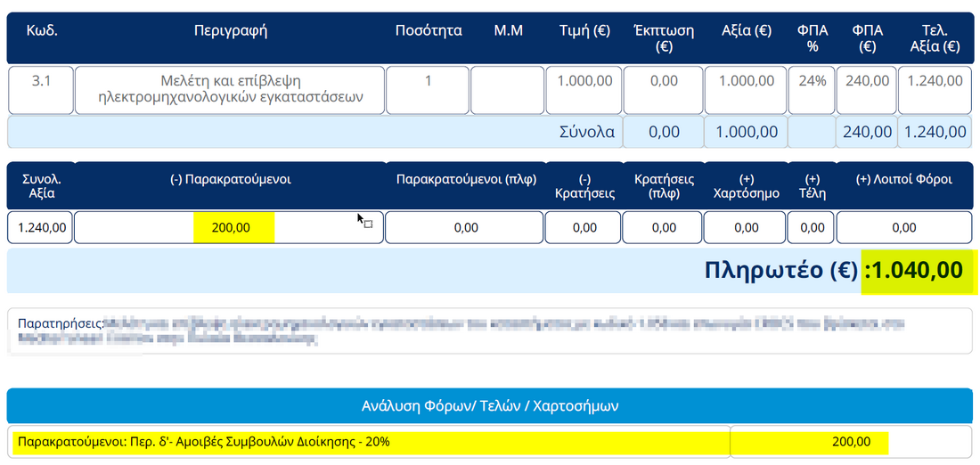
Task: Select the Περιγραφή description field of line 3.1
Action: point(230,89)
